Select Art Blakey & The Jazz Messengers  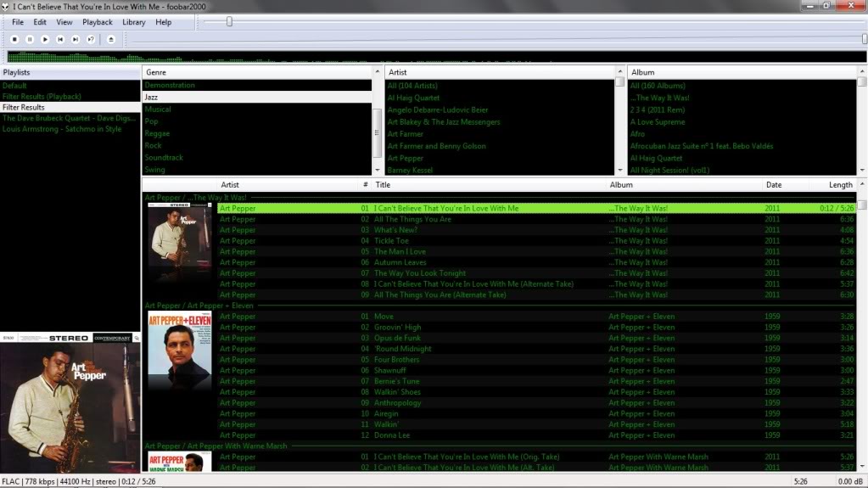pyautogui.click(x=500, y=122)
